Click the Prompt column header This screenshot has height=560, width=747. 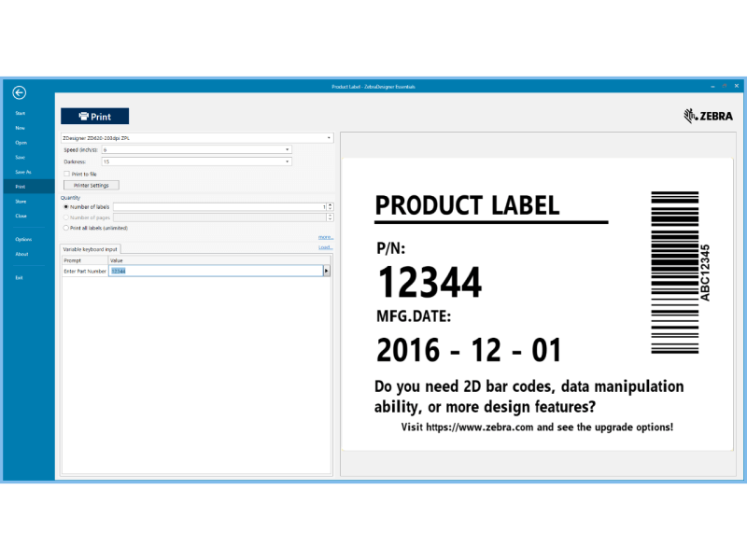pyautogui.click(x=85, y=260)
